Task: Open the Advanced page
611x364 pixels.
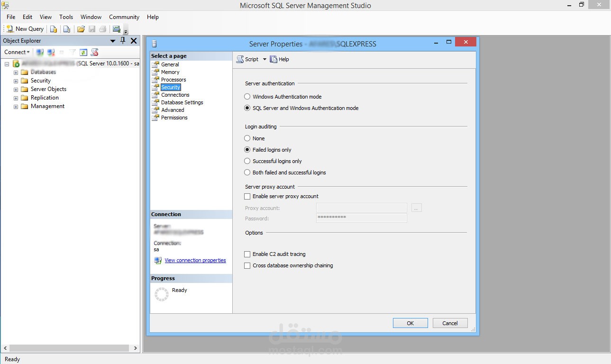Action: 173,110
